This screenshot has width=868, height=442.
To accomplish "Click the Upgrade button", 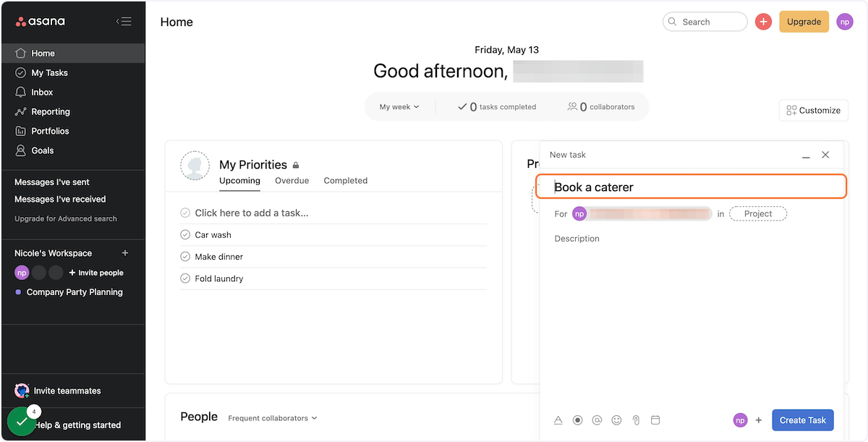I will (804, 22).
